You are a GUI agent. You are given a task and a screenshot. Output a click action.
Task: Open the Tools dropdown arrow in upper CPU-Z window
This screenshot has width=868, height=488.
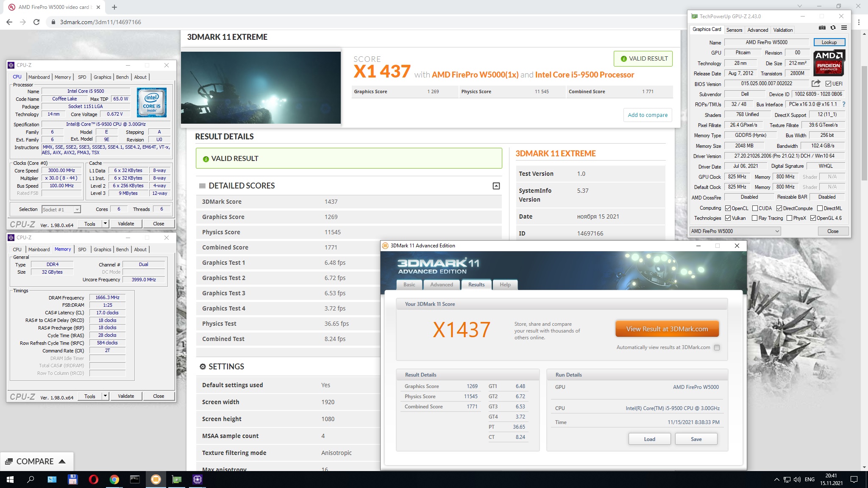pyautogui.click(x=105, y=224)
